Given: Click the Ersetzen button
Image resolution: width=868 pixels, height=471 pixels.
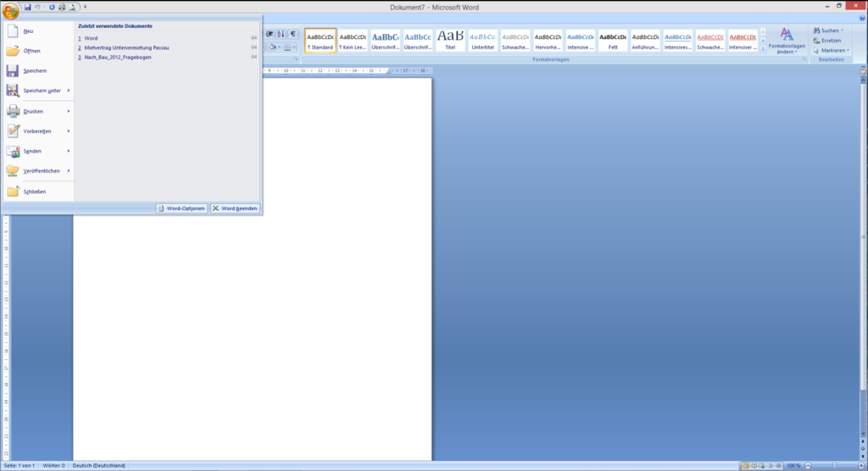Looking at the screenshot, I should pyautogui.click(x=827, y=41).
